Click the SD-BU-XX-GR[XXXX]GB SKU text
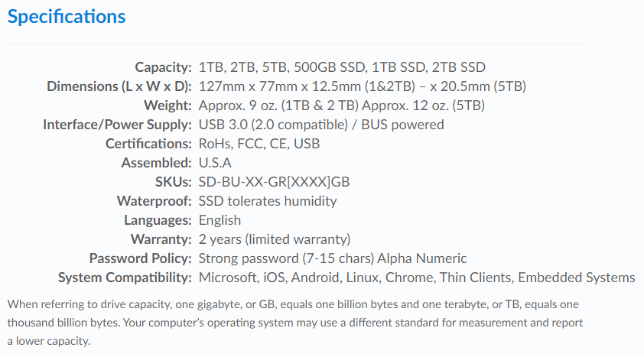The image size is (644, 354). [x=274, y=182]
